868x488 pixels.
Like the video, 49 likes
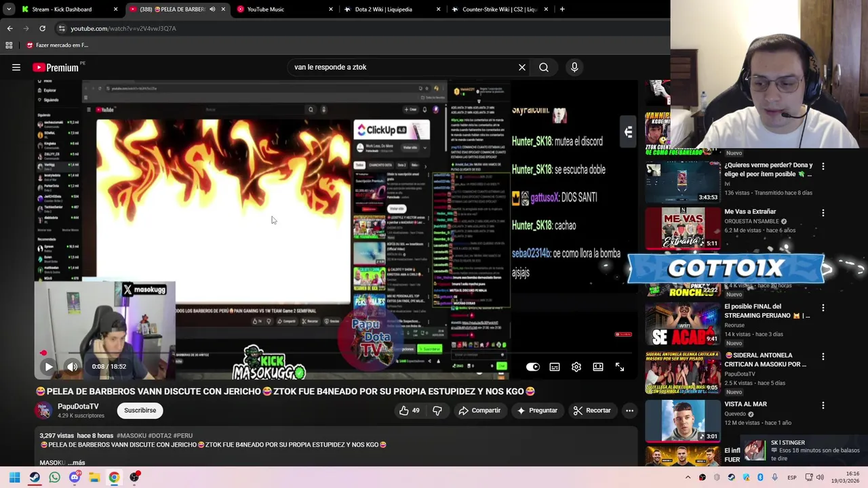pos(409,410)
